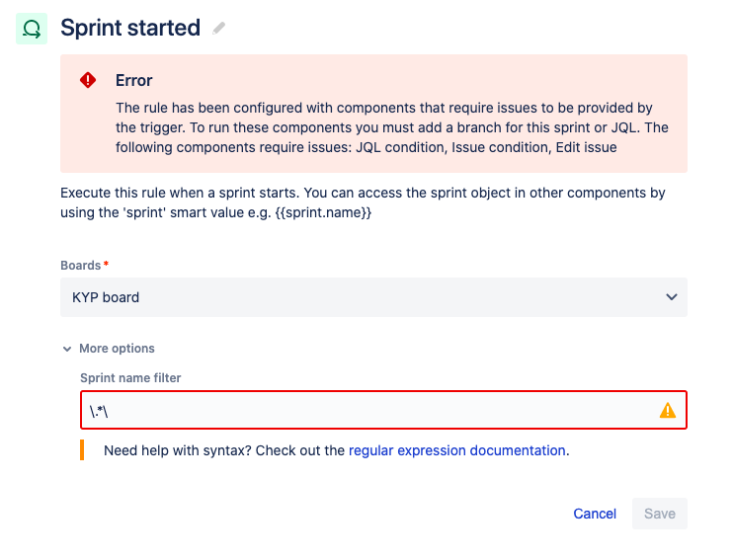
Task: Click the green Sprint started trigger icon
Action: click(x=32, y=29)
